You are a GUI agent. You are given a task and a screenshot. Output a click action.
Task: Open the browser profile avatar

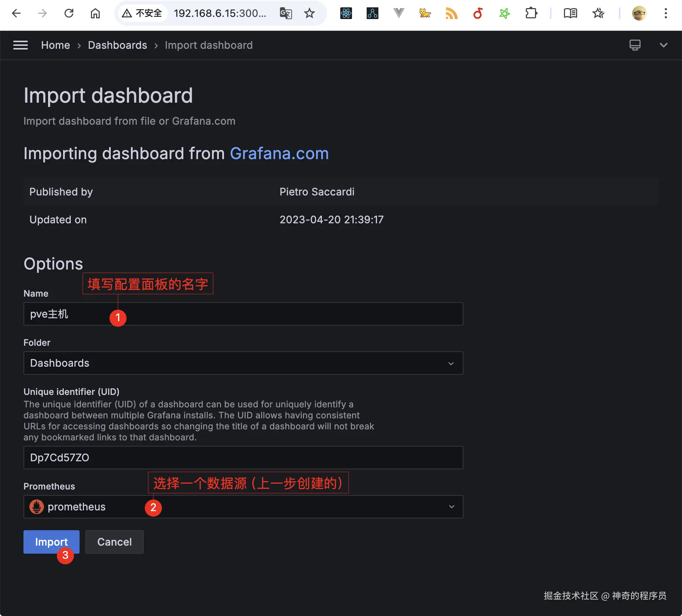pyautogui.click(x=639, y=14)
